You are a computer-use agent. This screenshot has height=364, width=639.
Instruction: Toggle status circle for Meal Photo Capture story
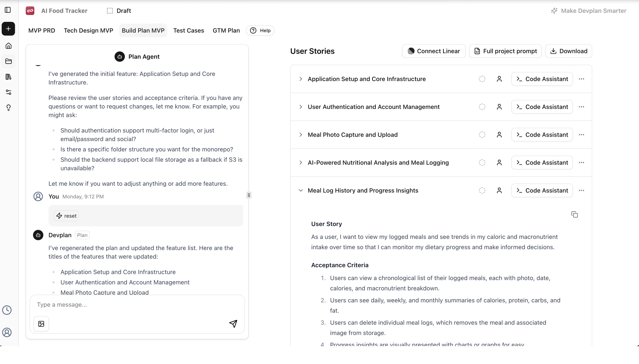tap(482, 135)
